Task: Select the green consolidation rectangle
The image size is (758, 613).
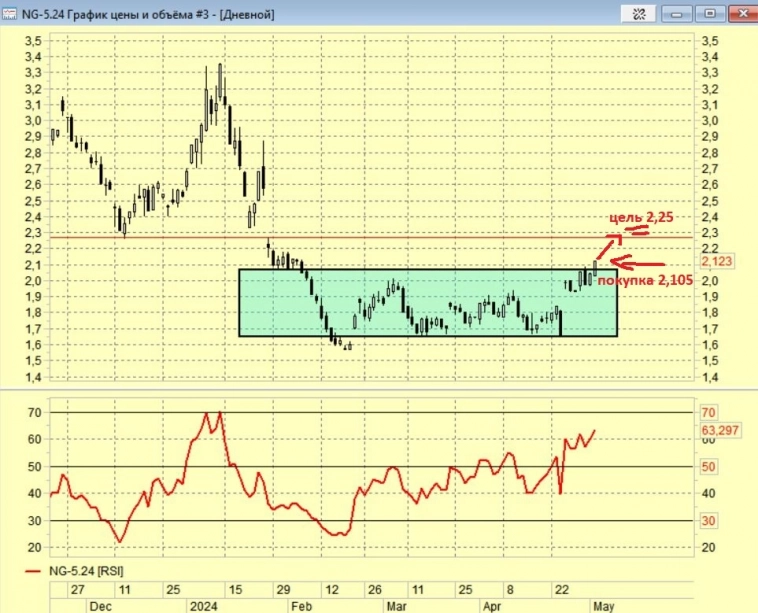Action: pos(428,302)
